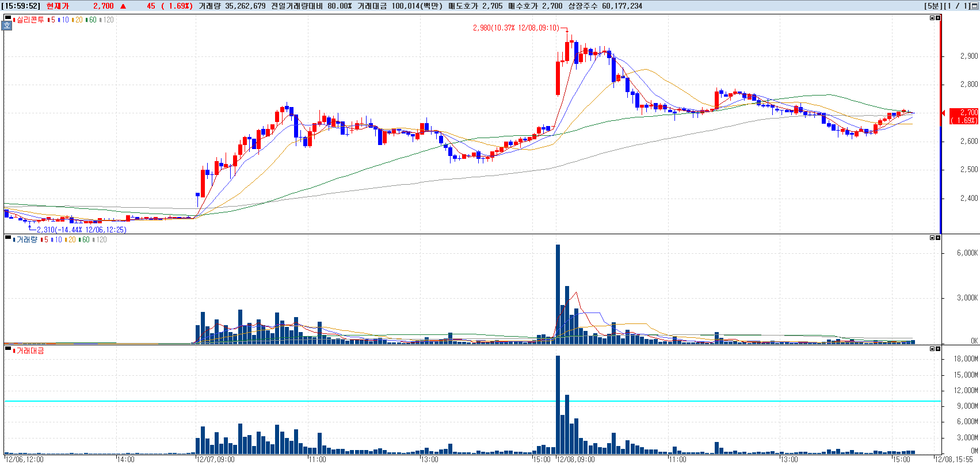980x465 pixels.
Task: Click the 3,000K volume axis label
Action: (x=967, y=298)
